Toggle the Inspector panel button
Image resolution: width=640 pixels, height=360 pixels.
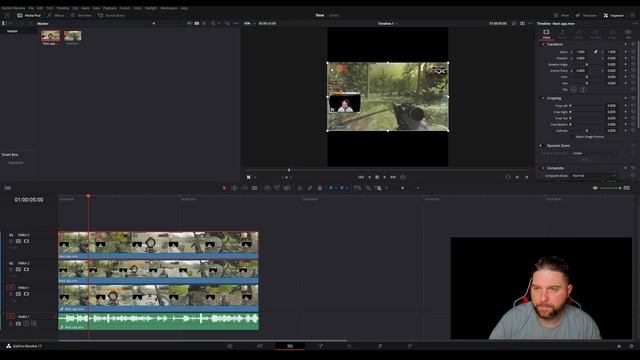click(x=613, y=15)
